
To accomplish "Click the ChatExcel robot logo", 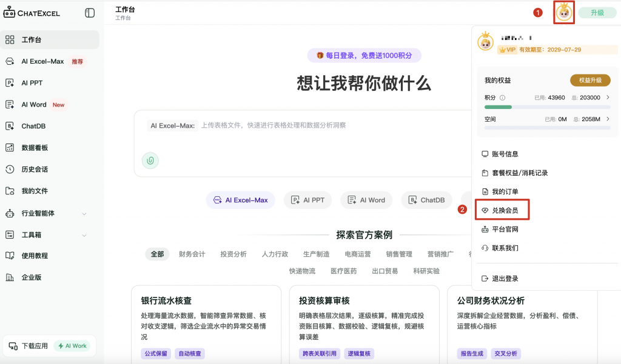I will click(9, 12).
